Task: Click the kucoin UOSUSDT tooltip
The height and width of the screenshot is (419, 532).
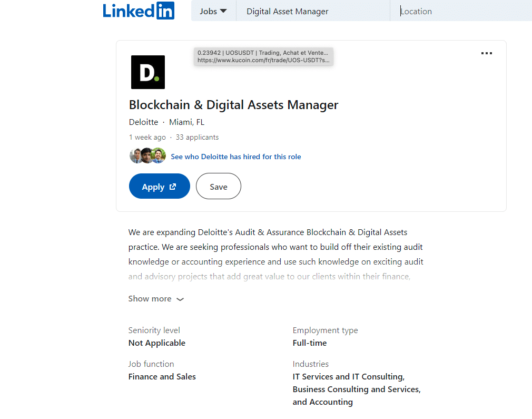Action: tap(263, 56)
